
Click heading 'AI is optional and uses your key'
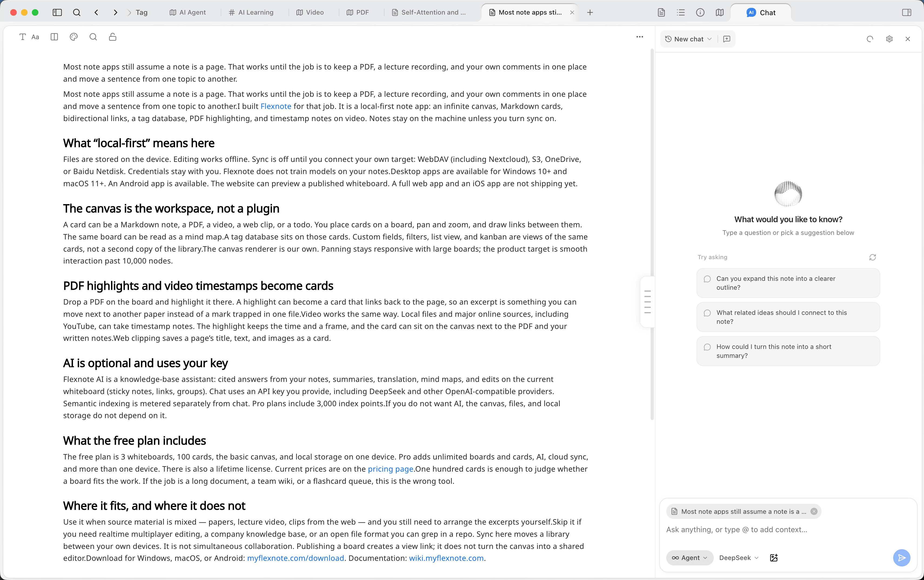coord(145,363)
